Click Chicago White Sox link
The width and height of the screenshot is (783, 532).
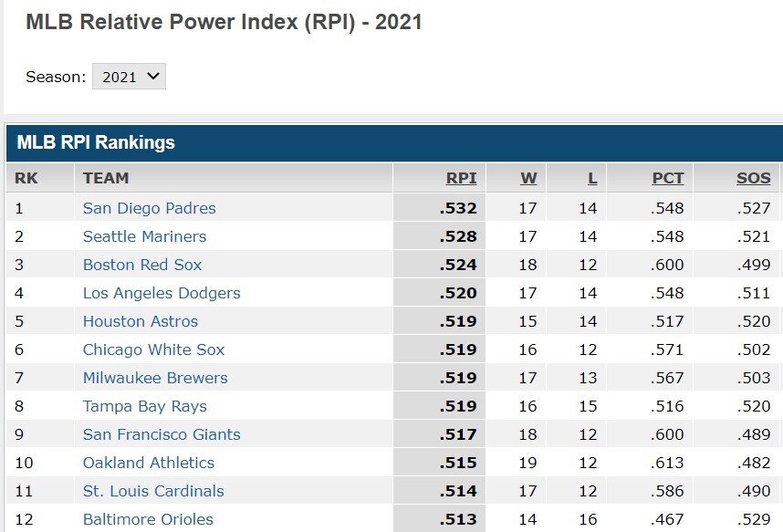tap(153, 349)
